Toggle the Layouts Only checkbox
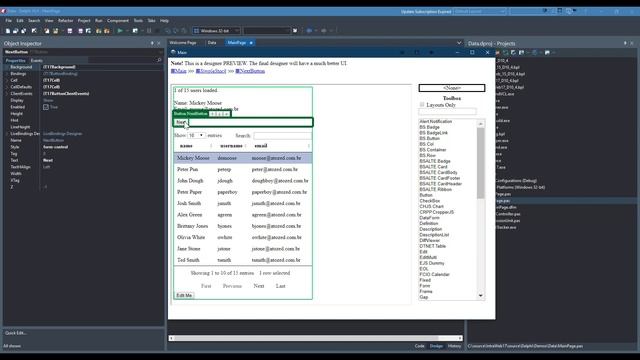The image size is (640, 360). (x=422, y=105)
